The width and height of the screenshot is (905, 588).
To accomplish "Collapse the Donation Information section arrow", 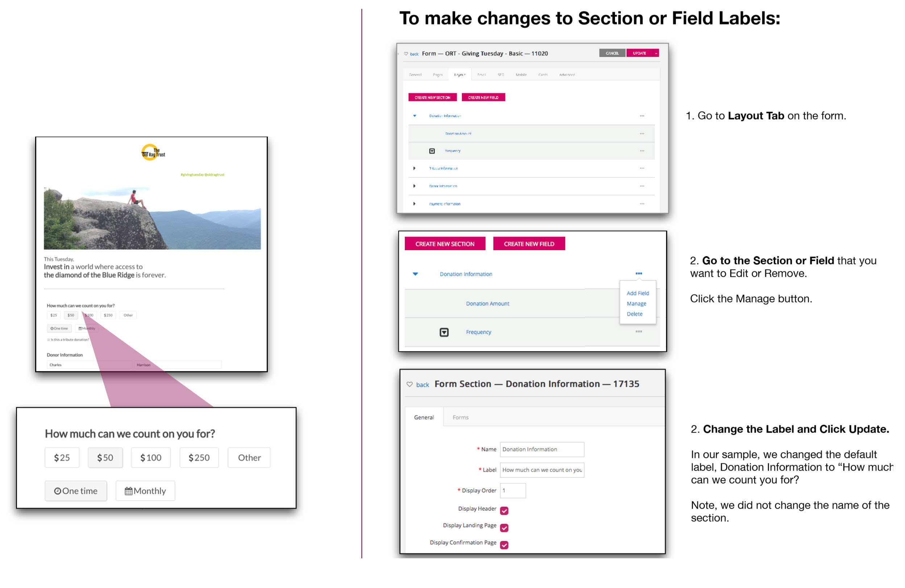I will [x=415, y=274].
